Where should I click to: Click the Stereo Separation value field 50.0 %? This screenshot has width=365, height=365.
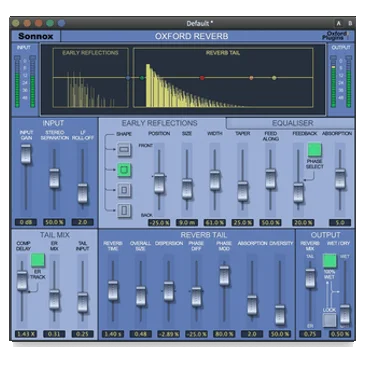(x=54, y=222)
